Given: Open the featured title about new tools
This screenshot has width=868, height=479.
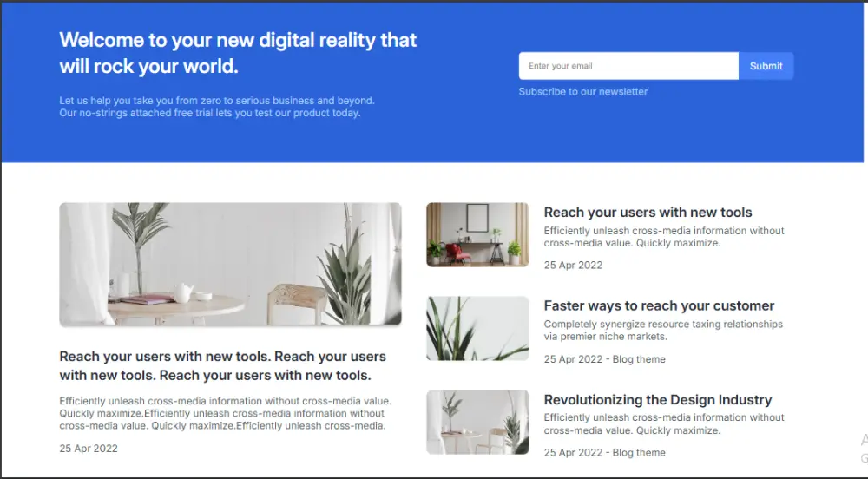Looking at the screenshot, I should [222, 365].
